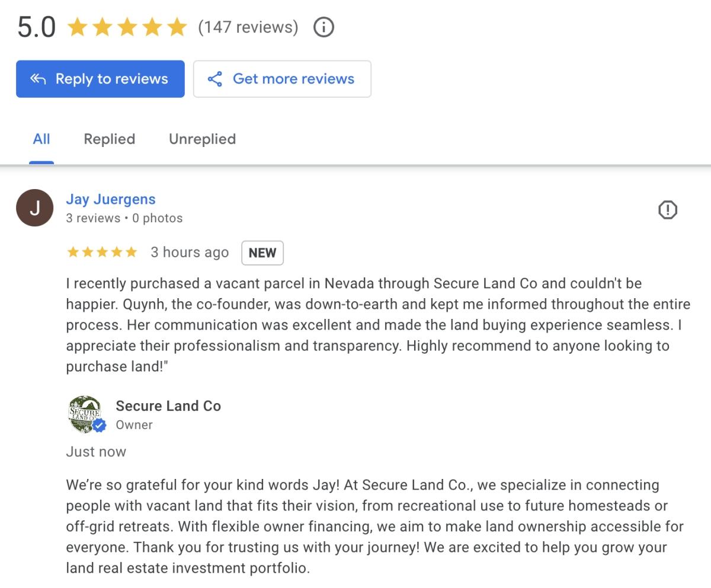
Task: Click the report review flag icon
Action: click(x=668, y=210)
